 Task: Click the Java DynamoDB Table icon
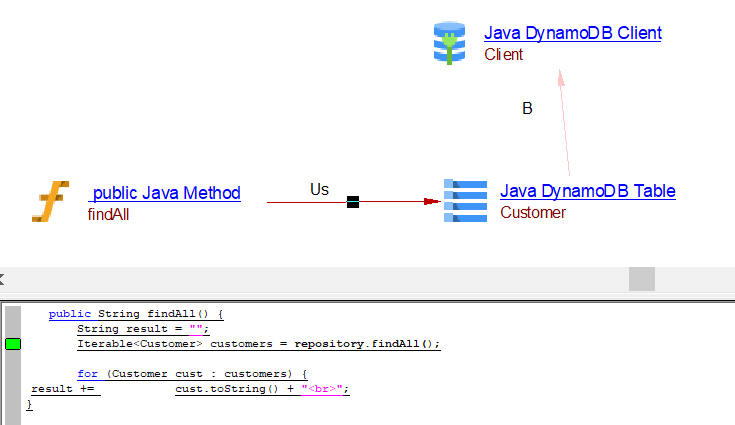pyautogui.click(x=465, y=200)
